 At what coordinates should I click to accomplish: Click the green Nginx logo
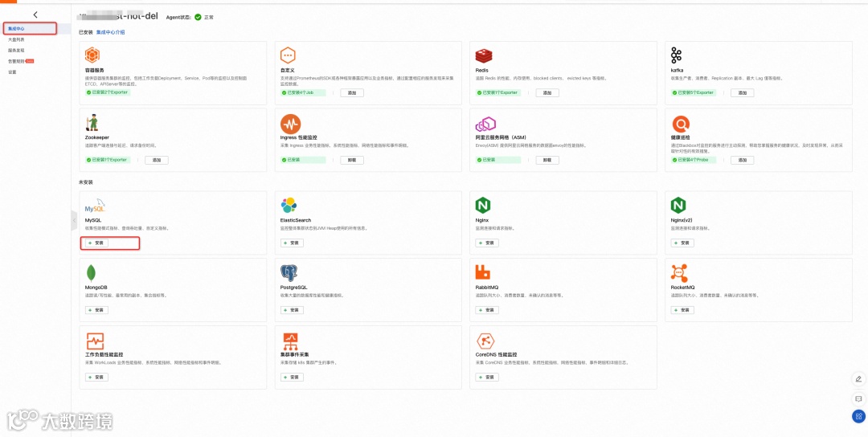483,206
